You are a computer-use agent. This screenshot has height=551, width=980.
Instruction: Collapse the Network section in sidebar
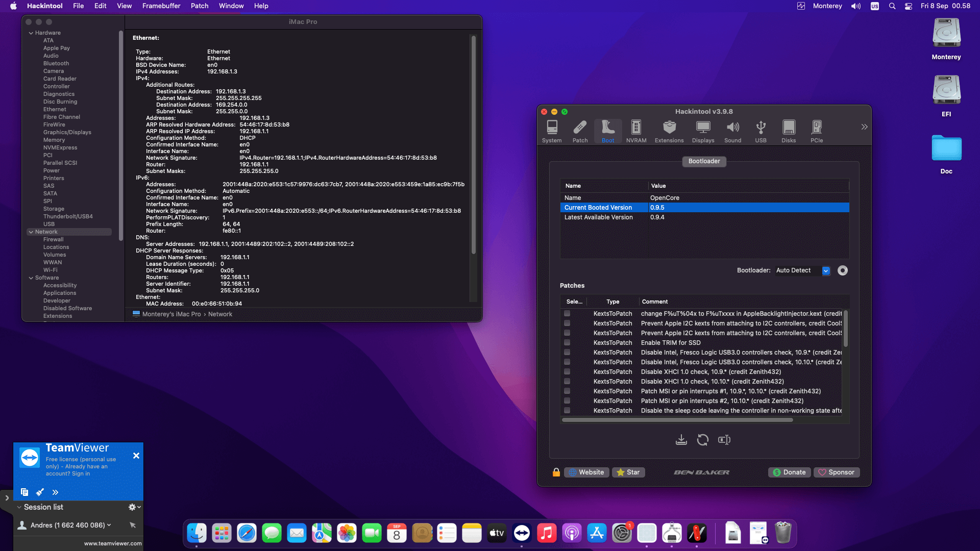point(31,232)
